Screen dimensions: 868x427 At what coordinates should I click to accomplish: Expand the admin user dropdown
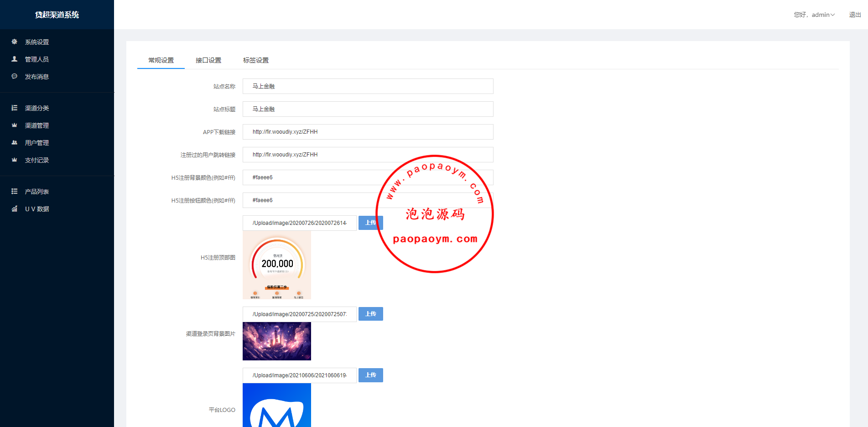(814, 15)
